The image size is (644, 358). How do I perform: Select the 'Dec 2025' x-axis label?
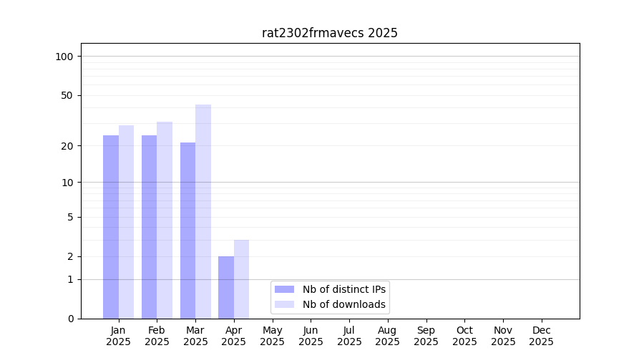[541, 336]
